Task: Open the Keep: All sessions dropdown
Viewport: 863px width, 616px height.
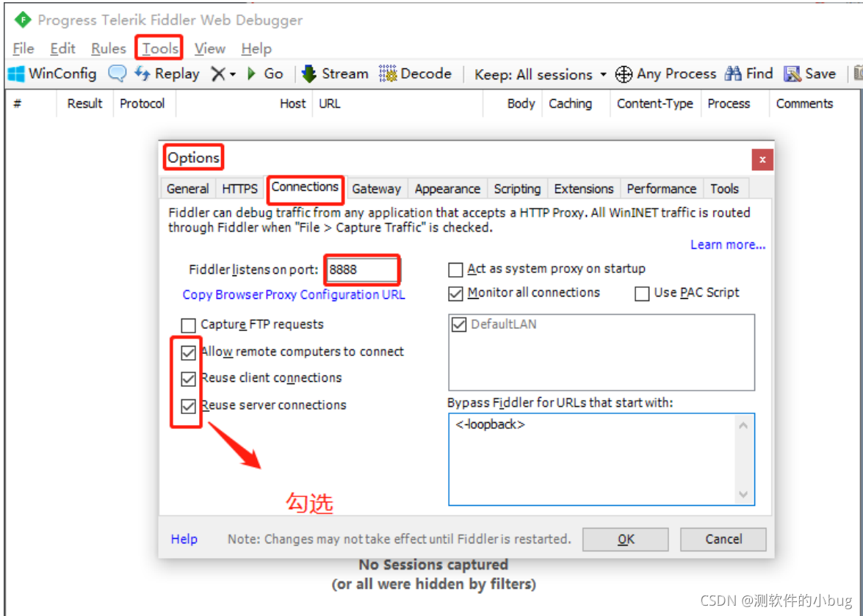Action: coord(541,74)
